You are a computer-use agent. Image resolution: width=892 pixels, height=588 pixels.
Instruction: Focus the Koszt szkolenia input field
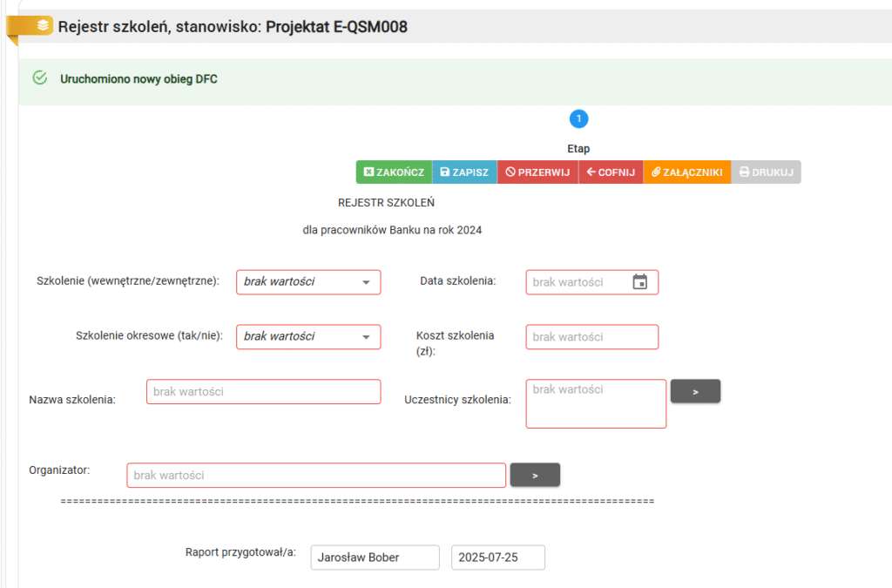click(591, 337)
